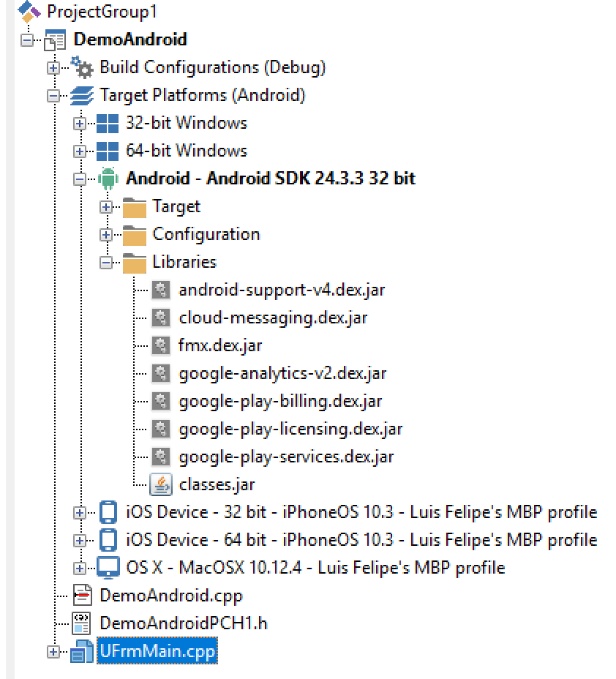
Task: Expand the Build Configurations (Debug) node
Action: (53, 68)
